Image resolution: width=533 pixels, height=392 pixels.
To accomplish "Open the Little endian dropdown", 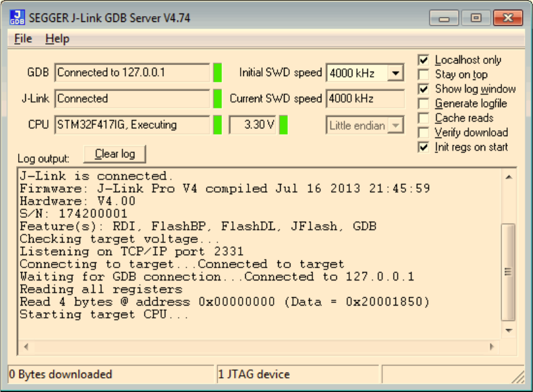I will 396,126.
